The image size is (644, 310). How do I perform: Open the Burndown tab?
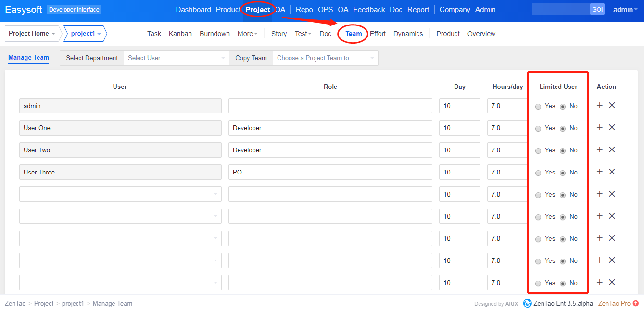click(215, 34)
